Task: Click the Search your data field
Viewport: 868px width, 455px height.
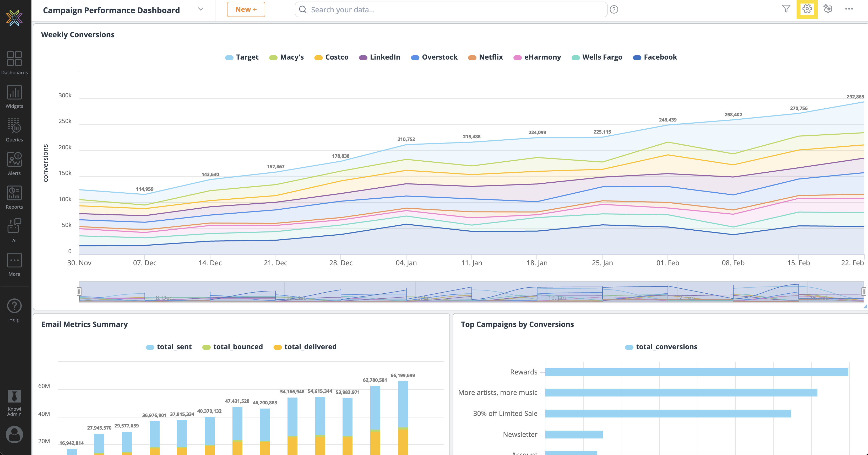Action: coord(452,10)
